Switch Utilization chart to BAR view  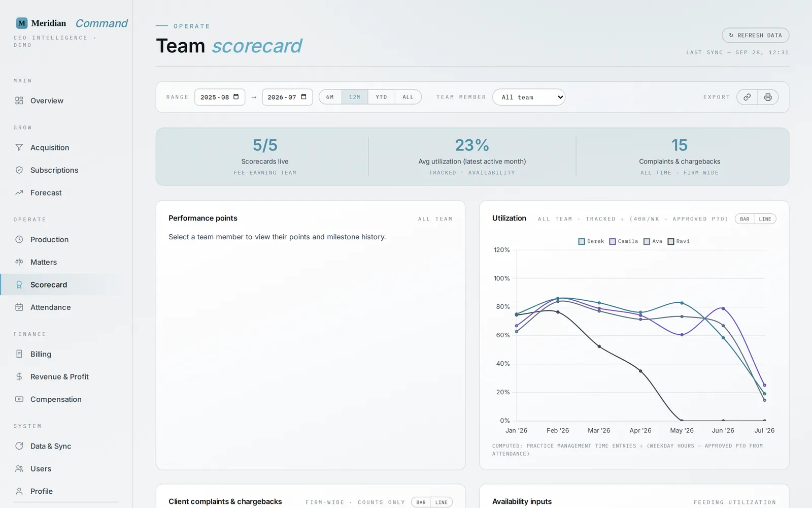[745, 219]
